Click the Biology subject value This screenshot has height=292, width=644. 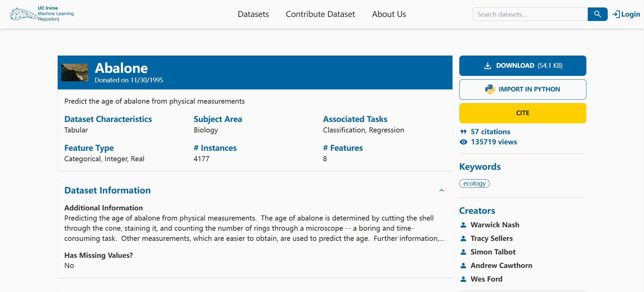pyautogui.click(x=206, y=130)
